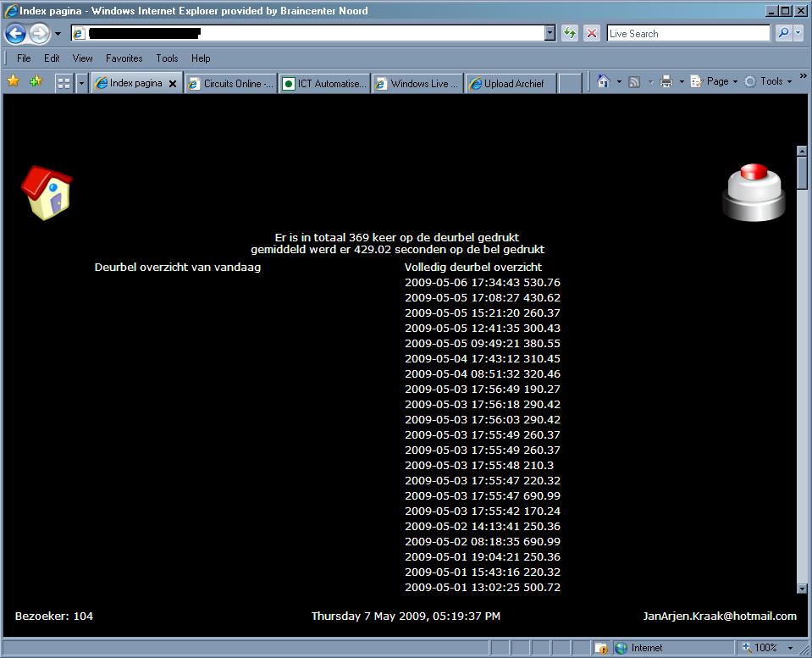Open the Quick Tabs grid view
The width and height of the screenshot is (812, 658).
[64, 83]
